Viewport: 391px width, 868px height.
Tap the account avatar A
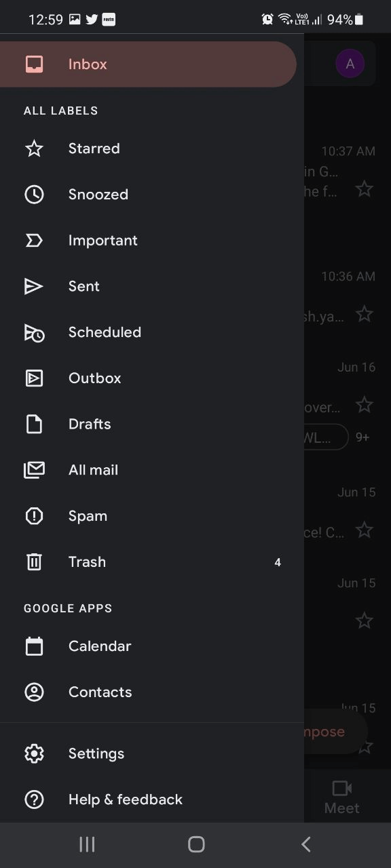click(350, 64)
